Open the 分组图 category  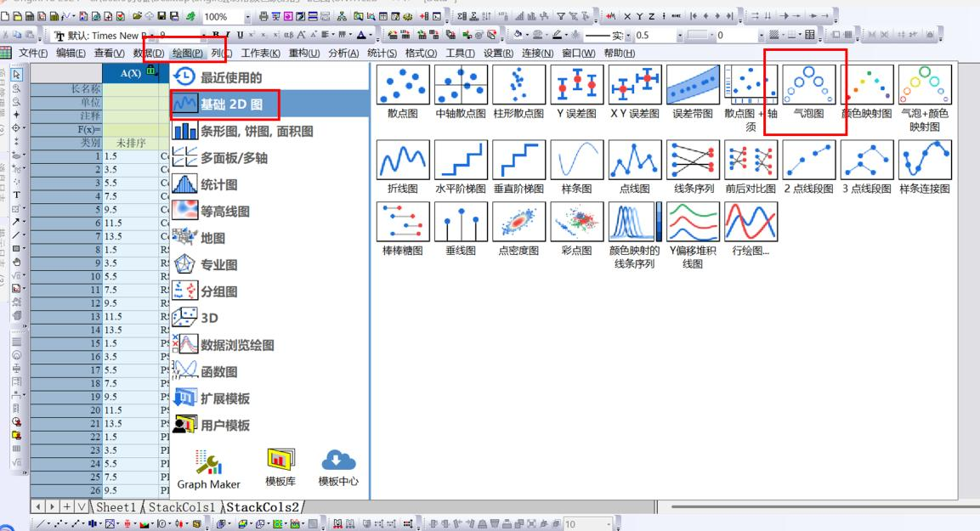(x=269, y=291)
